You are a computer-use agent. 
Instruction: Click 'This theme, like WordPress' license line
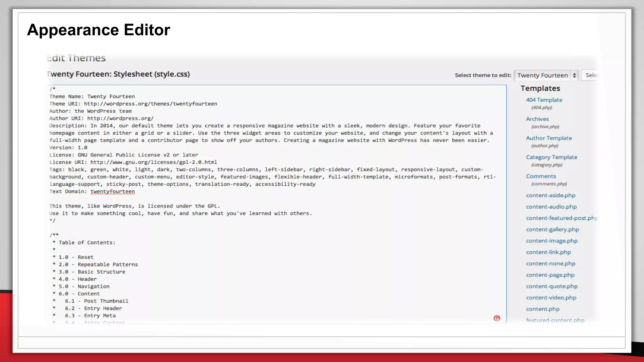(x=135, y=206)
